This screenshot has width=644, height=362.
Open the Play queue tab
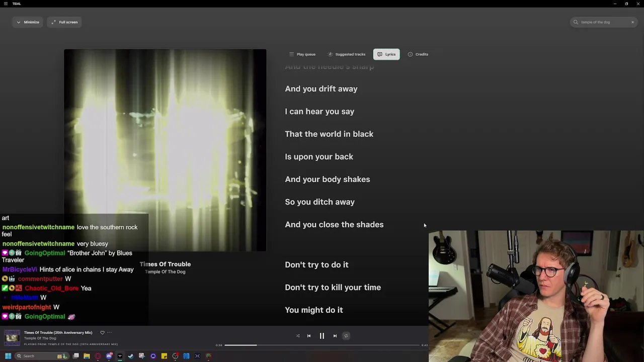[x=302, y=54]
